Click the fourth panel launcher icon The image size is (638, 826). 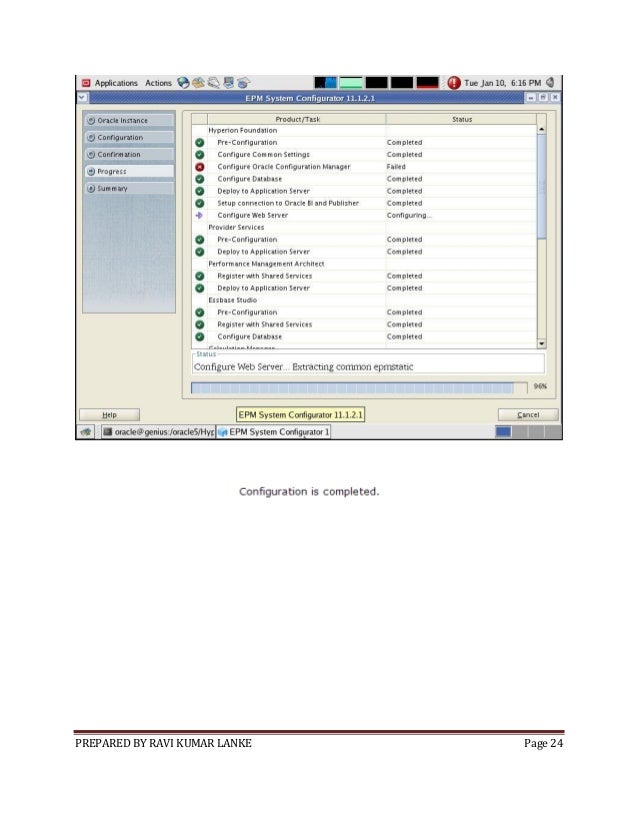[x=228, y=83]
